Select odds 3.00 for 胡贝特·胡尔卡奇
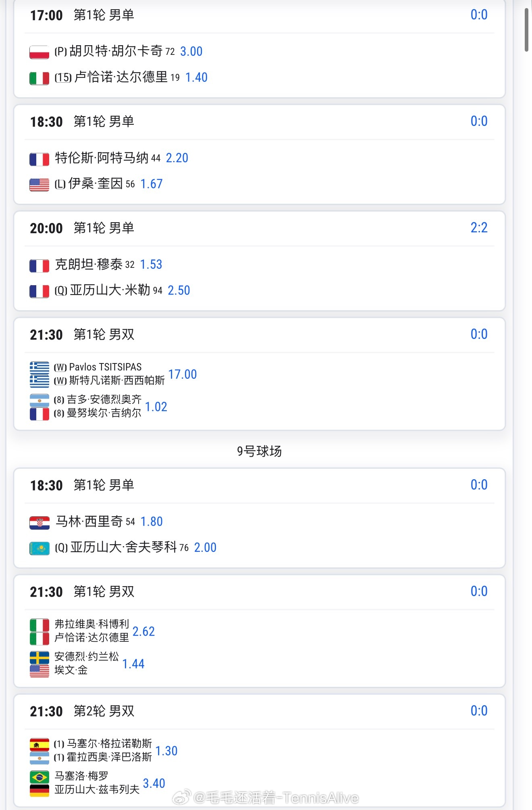532x810 pixels. click(x=191, y=52)
